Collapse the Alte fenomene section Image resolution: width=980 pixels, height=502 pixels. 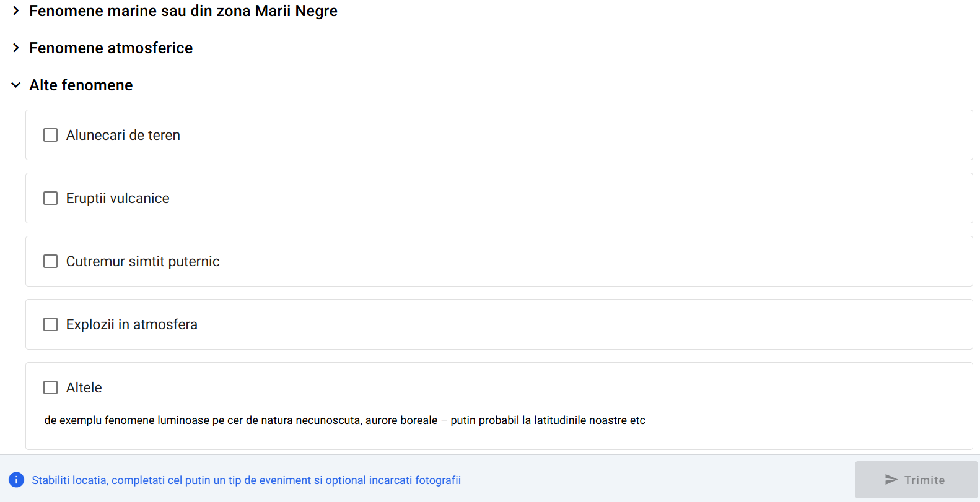click(81, 85)
